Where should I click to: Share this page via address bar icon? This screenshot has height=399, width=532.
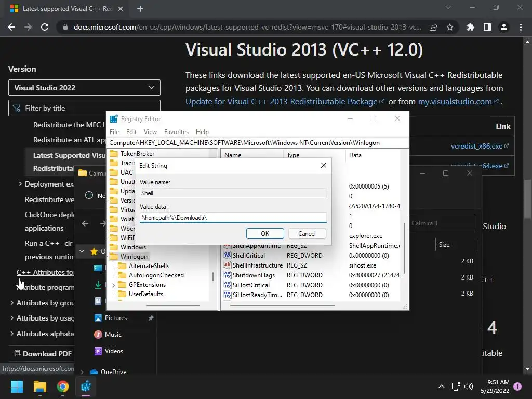pos(433,27)
